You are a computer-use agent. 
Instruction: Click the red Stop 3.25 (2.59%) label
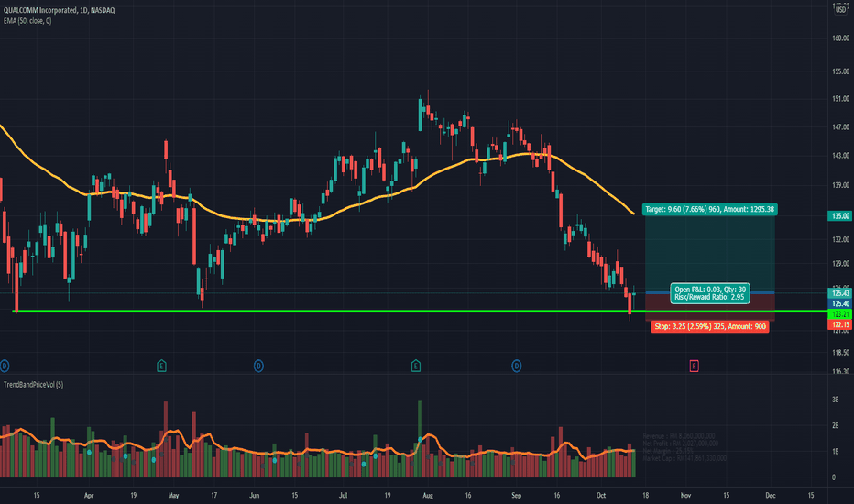[x=710, y=326]
